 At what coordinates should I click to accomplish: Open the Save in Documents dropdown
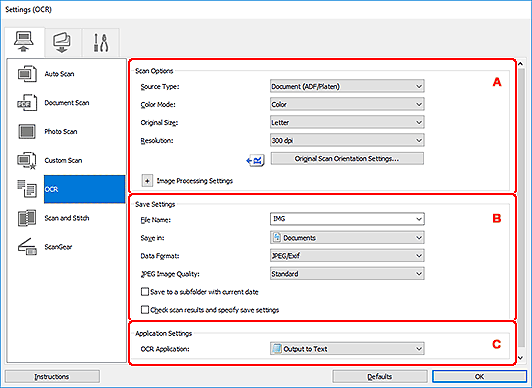click(347, 238)
